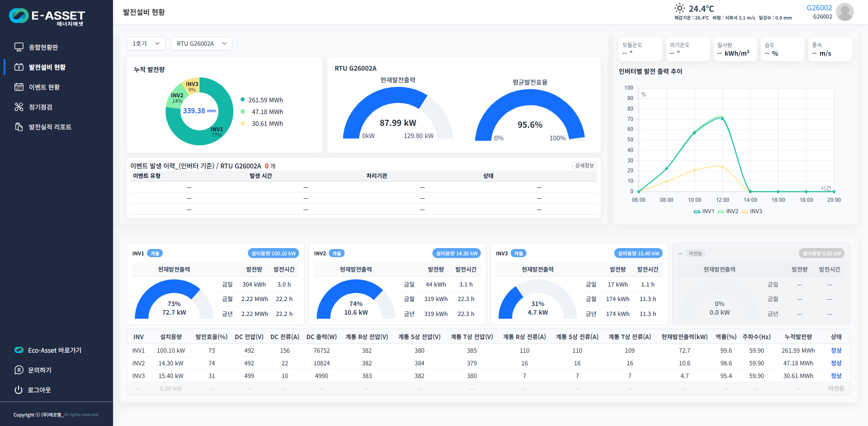Image resolution: width=868 pixels, height=426 pixels.
Task: Toggle INV3 series in chart legend
Action: click(752, 211)
